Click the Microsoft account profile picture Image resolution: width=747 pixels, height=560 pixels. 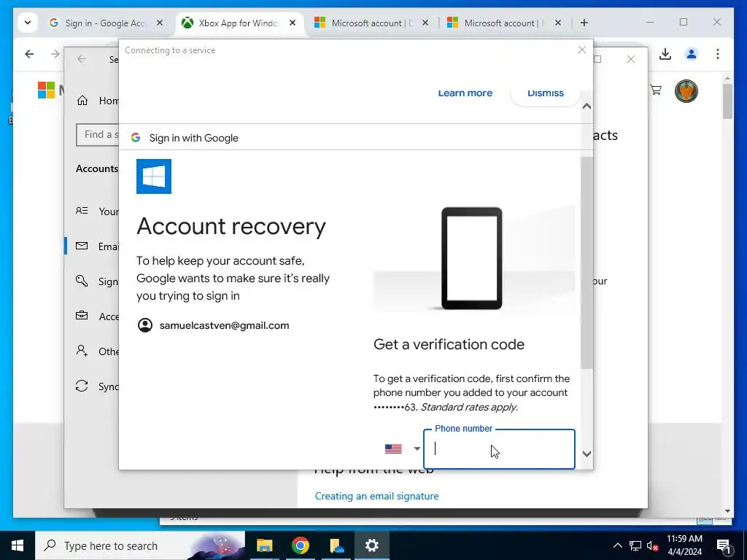pyautogui.click(x=686, y=91)
